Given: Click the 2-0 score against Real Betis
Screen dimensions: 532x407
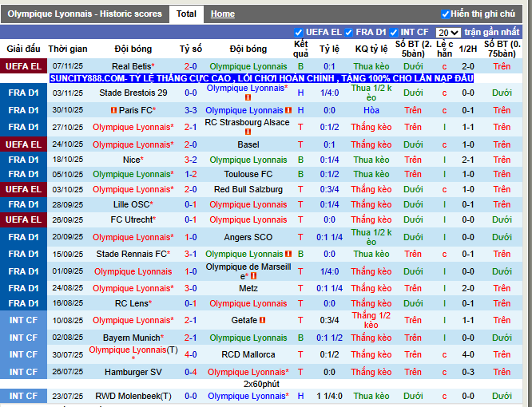Looking at the screenshot, I should pos(191,66).
